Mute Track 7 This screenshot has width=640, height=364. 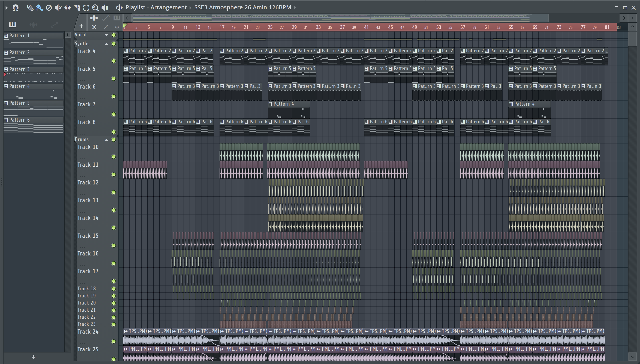tap(114, 114)
